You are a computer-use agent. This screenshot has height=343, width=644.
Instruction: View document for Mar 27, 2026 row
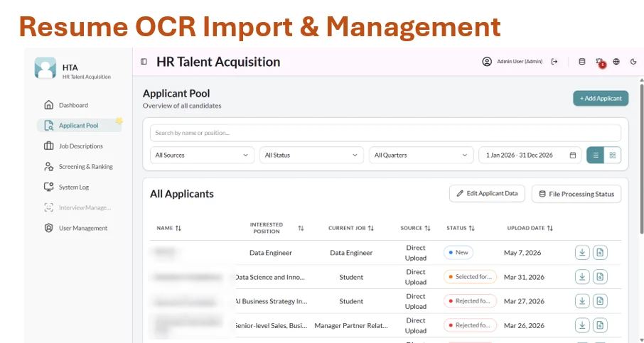click(600, 301)
